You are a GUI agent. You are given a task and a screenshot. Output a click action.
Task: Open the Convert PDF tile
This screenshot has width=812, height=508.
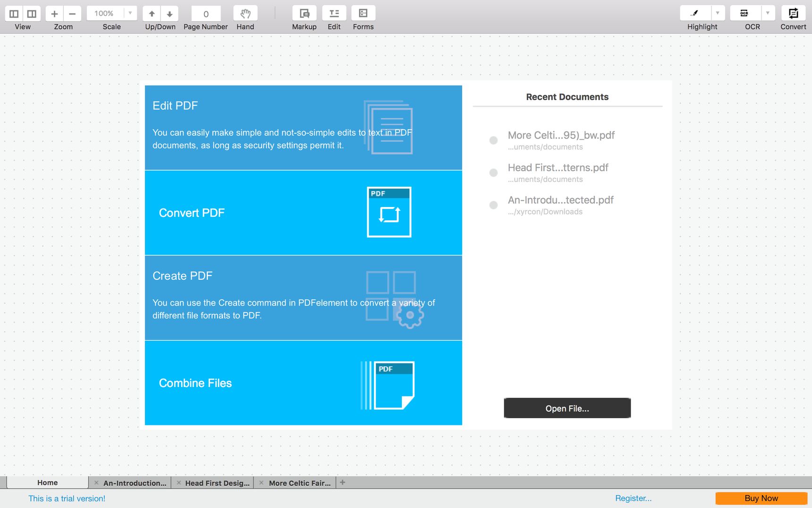304,213
